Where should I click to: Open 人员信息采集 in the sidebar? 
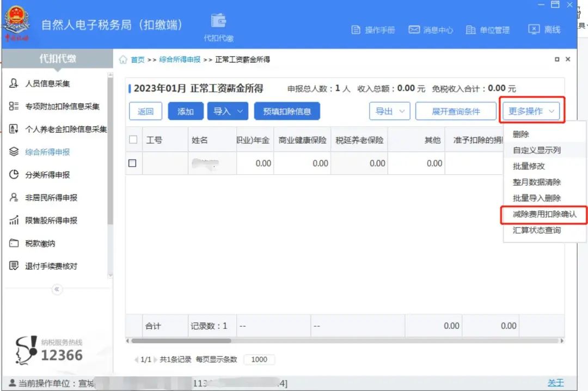tap(47, 83)
